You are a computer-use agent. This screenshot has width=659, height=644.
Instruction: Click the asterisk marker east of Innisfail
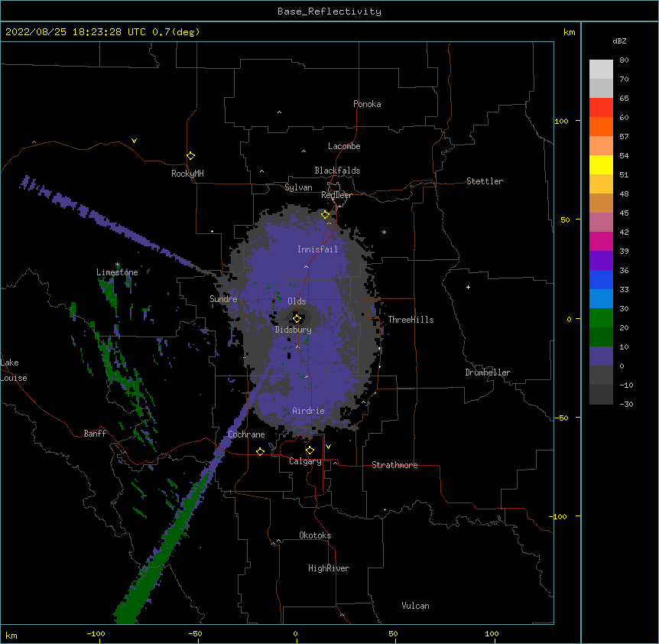[384, 232]
